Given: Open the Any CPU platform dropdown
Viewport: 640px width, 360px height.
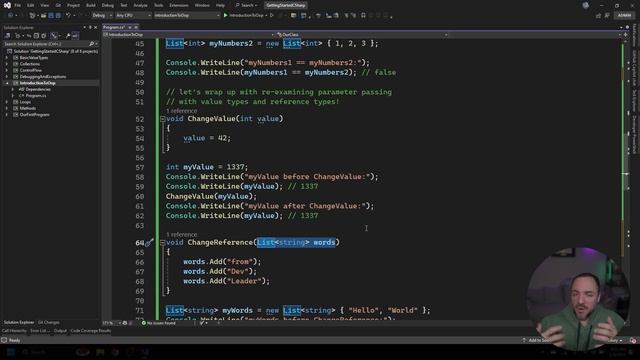Looking at the screenshot, I should click(133, 16).
